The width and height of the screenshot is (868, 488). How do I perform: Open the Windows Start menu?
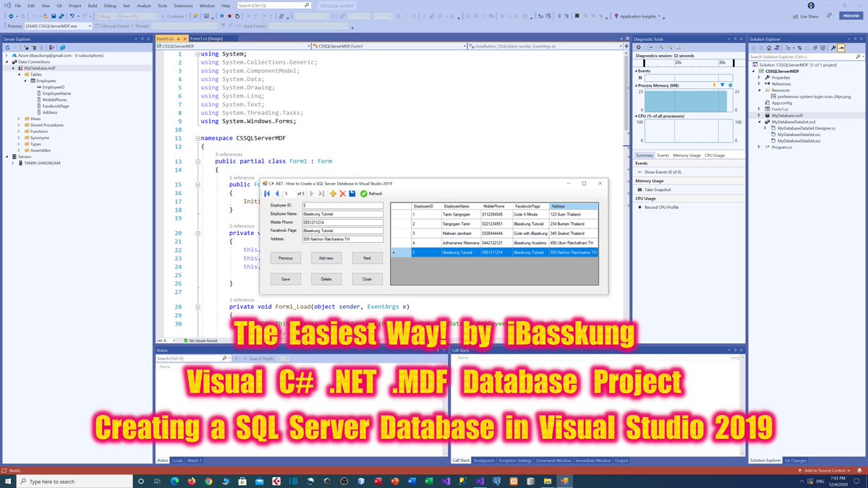click(x=8, y=481)
